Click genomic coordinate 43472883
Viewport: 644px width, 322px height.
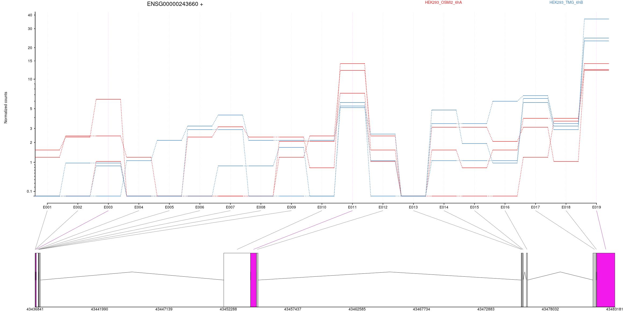click(486, 309)
